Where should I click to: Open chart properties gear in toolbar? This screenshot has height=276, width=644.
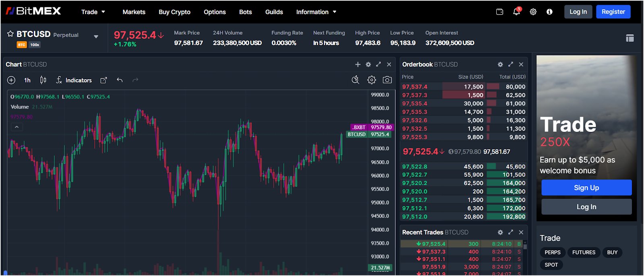[372, 80]
